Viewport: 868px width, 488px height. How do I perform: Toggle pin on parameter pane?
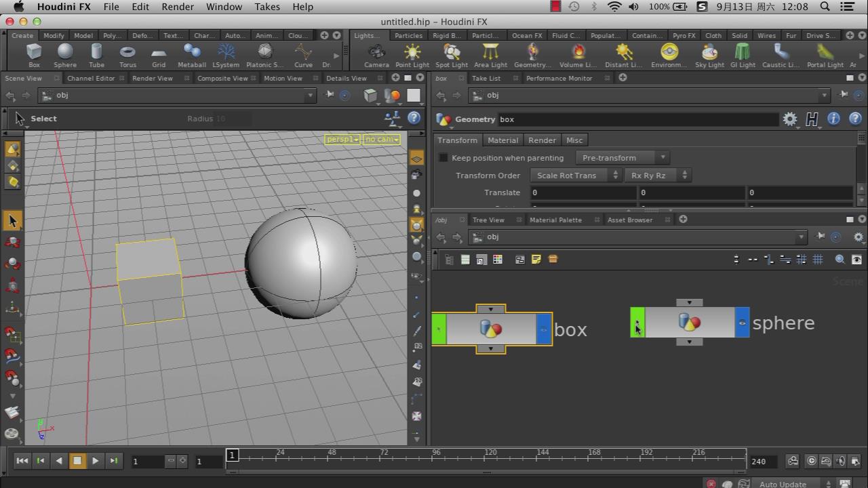(x=843, y=95)
